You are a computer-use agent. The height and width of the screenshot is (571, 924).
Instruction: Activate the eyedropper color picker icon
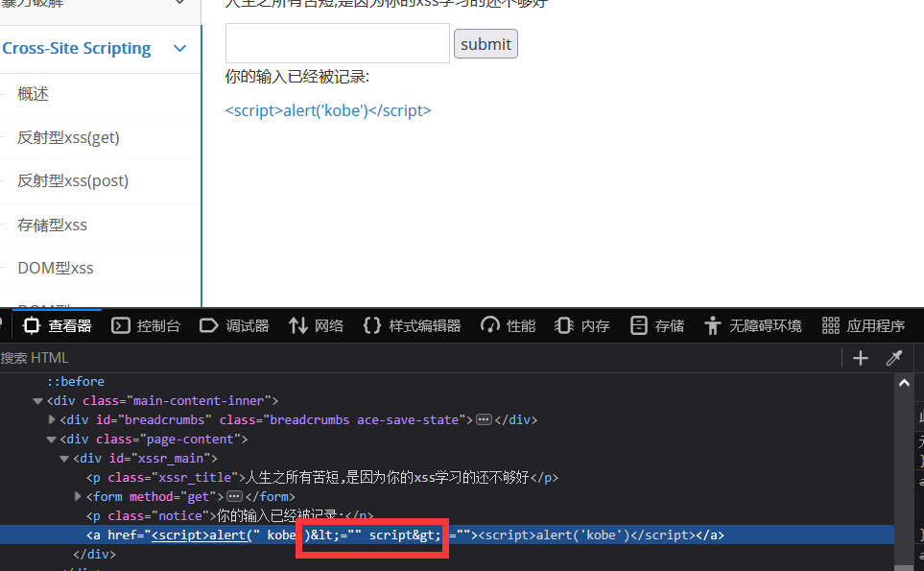pos(894,358)
